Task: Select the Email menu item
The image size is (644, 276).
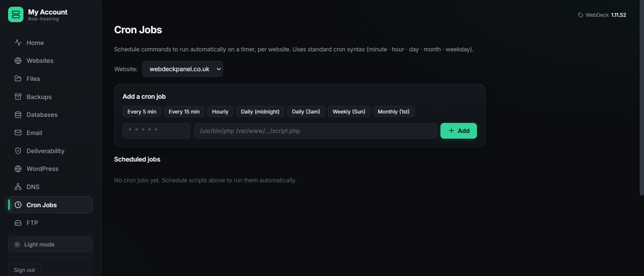Action: pos(50,133)
